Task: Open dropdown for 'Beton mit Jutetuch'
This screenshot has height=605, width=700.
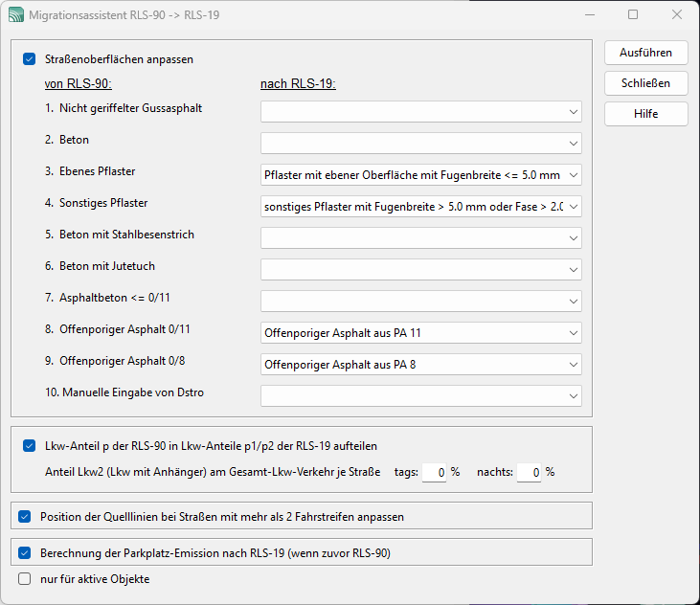Action: pyautogui.click(x=421, y=270)
